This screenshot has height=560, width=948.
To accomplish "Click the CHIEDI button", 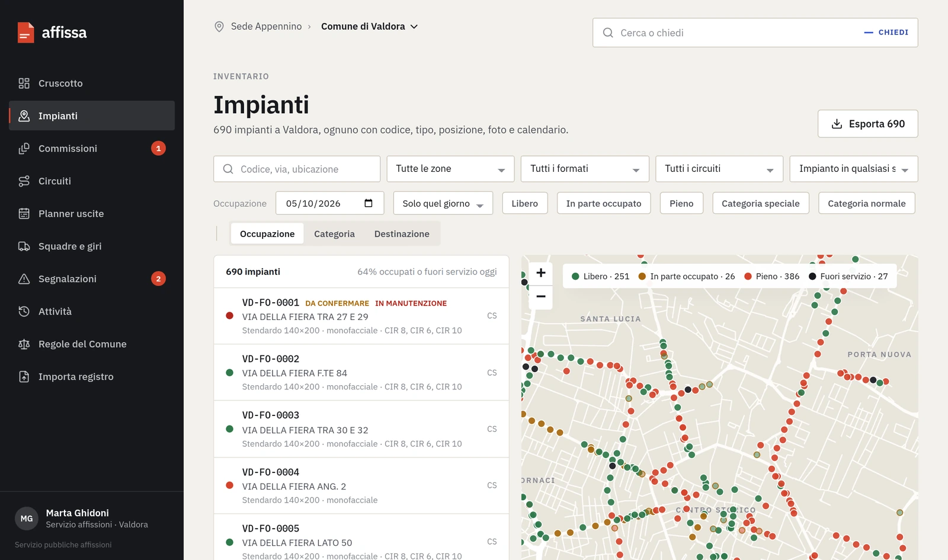I will pyautogui.click(x=886, y=33).
